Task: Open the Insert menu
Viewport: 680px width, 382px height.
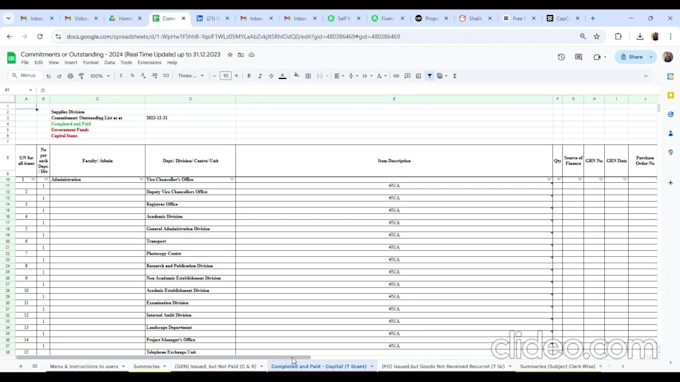Action: tap(71, 63)
